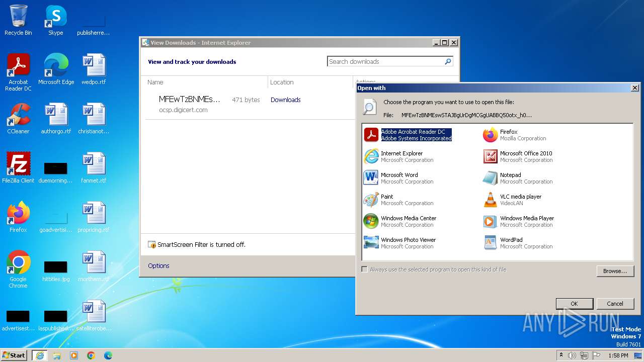Click the Downloads location link
Screen dimensions: 644x362
pyautogui.click(x=285, y=100)
